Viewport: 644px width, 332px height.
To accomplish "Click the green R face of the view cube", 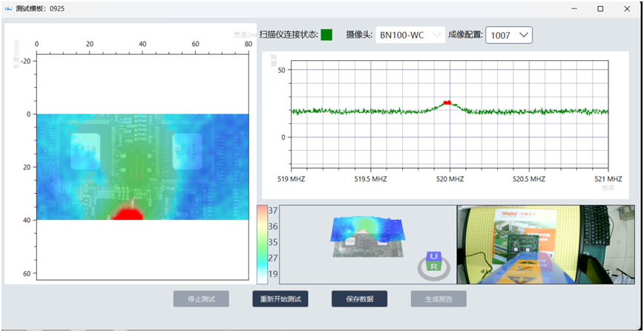I will point(435,266).
